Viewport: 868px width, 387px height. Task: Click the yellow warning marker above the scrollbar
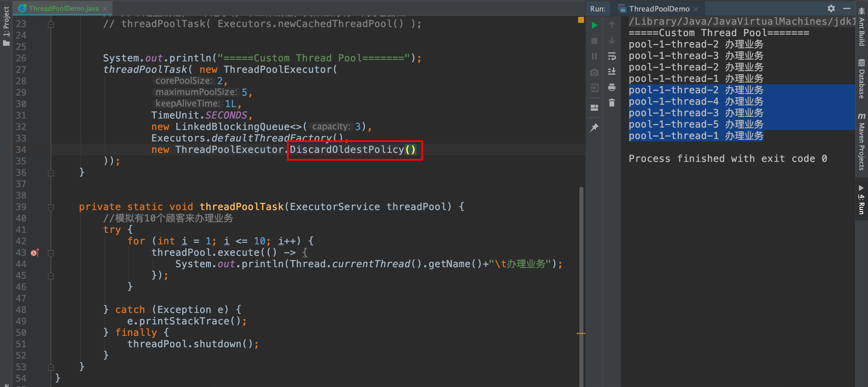(581, 20)
